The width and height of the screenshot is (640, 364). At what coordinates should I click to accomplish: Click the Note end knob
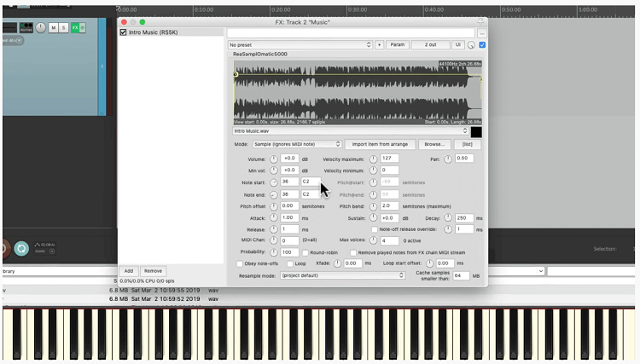(x=273, y=195)
